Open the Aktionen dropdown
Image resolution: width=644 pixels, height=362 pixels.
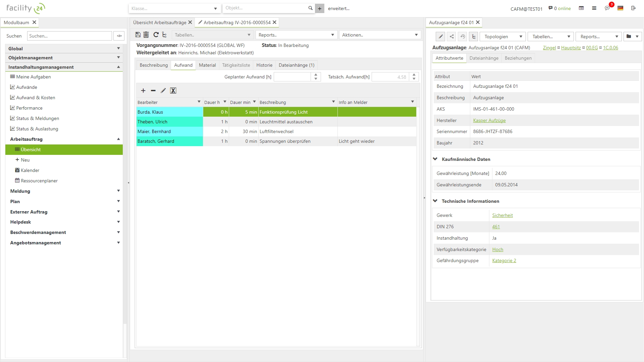(380, 35)
